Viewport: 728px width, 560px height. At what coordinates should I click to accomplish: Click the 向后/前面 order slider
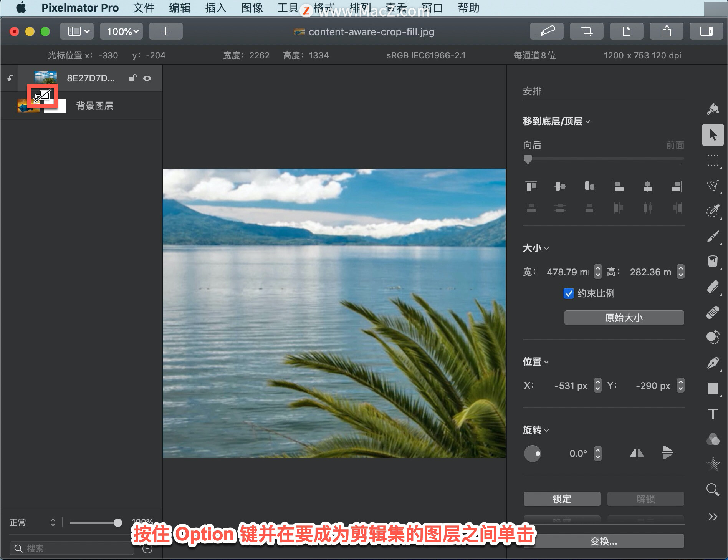point(604,159)
